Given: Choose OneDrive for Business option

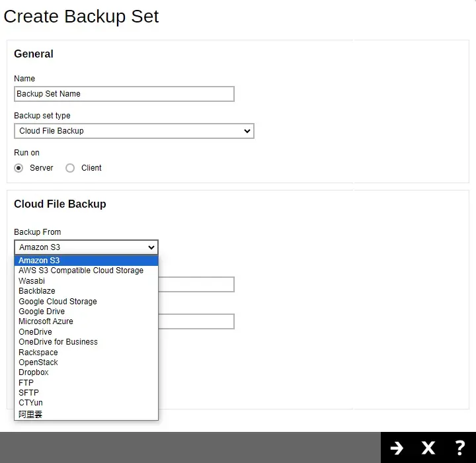Looking at the screenshot, I should [86, 342].
